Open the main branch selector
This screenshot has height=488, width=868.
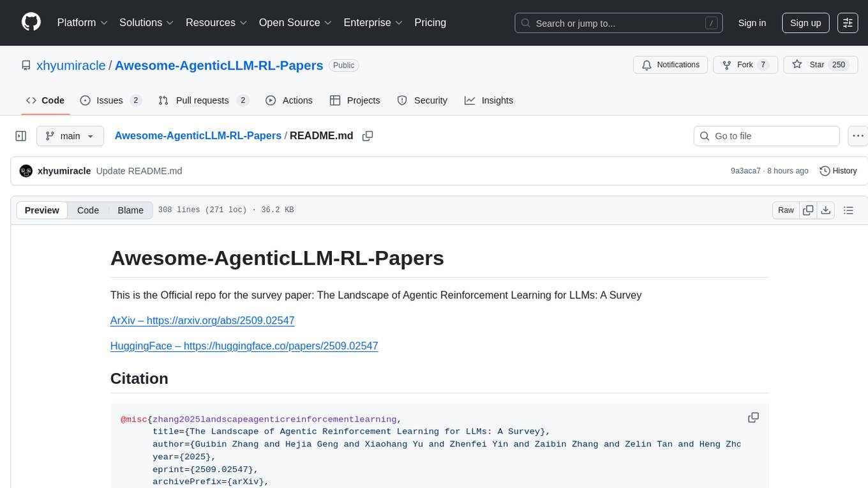click(x=70, y=136)
